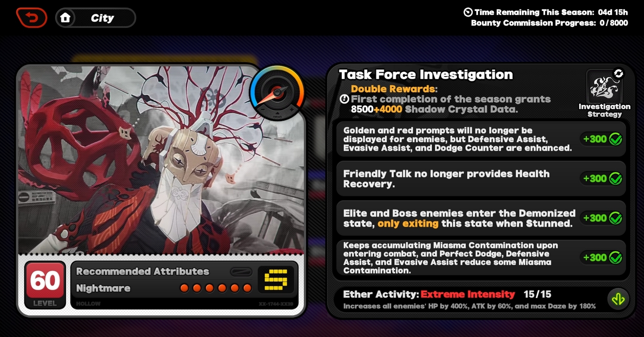Click the info icon beside Double Rewards
The height and width of the screenshot is (337, 644).
pyautogui.click(x=344, y=99)
